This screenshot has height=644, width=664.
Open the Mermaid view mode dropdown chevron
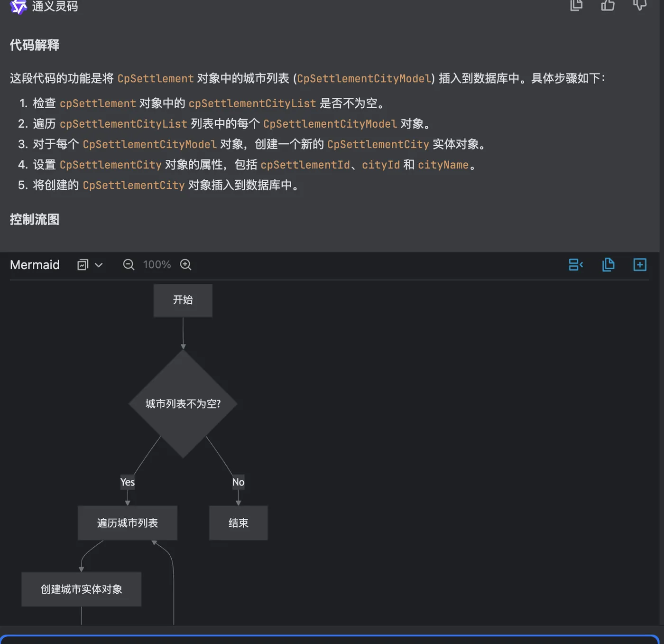point(99,265)
